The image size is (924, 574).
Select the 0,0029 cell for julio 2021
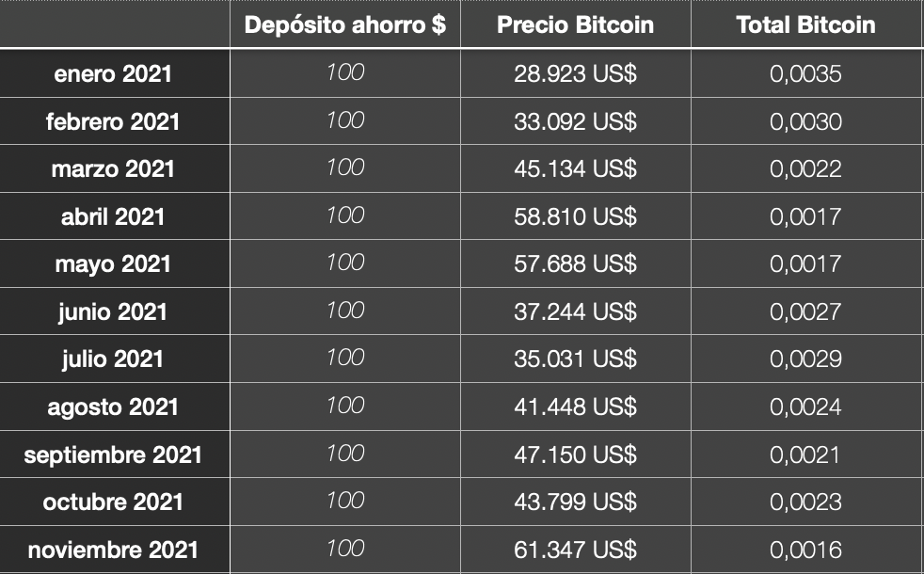pos(805,359)
